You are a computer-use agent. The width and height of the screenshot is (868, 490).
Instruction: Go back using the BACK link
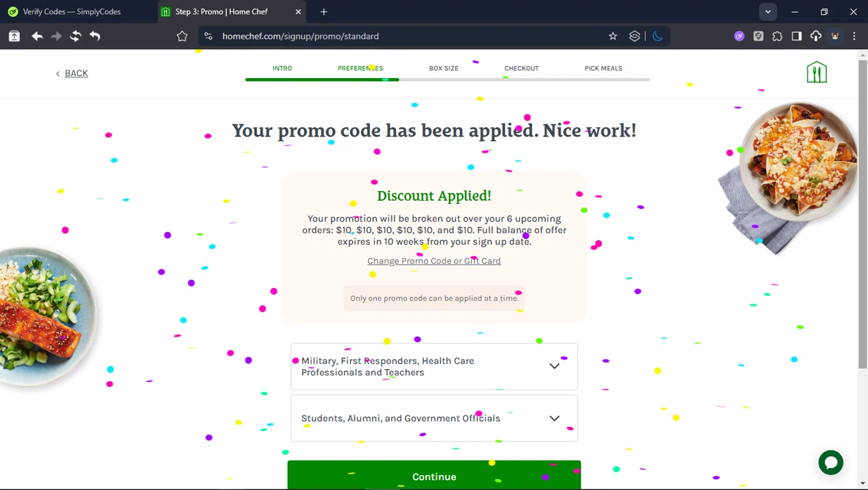76,73
